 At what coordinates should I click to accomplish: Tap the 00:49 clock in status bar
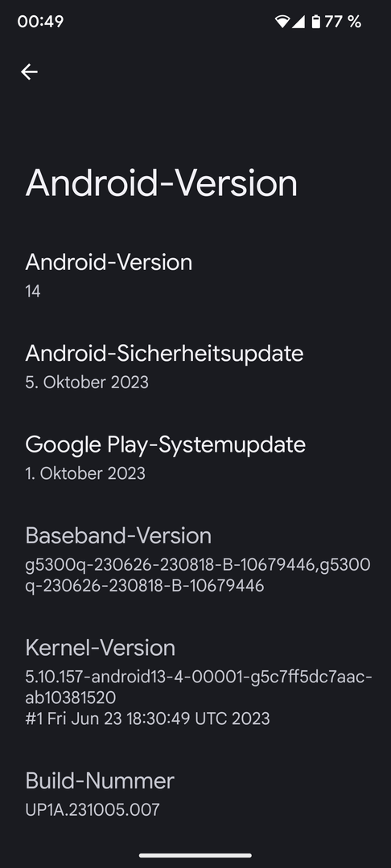[40, 22]
